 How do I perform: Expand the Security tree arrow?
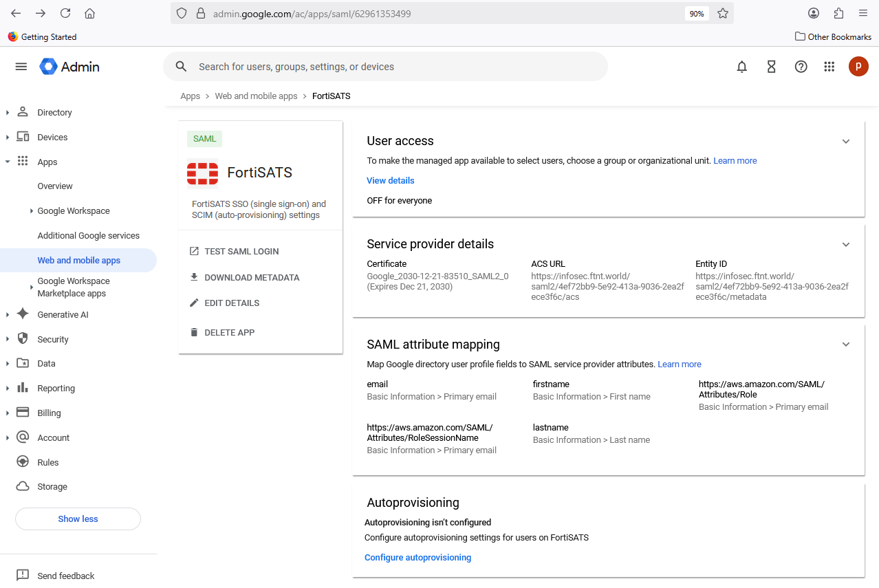click(8, 339)
